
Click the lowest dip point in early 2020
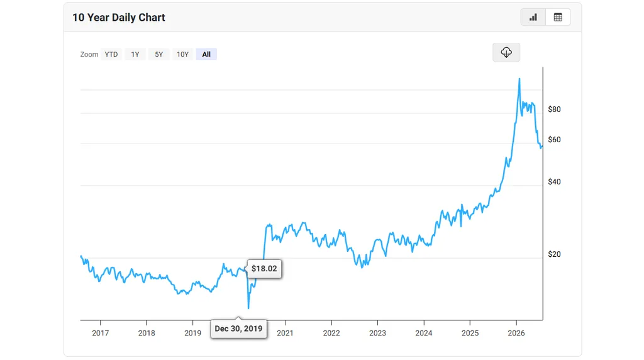pos(248,307)
